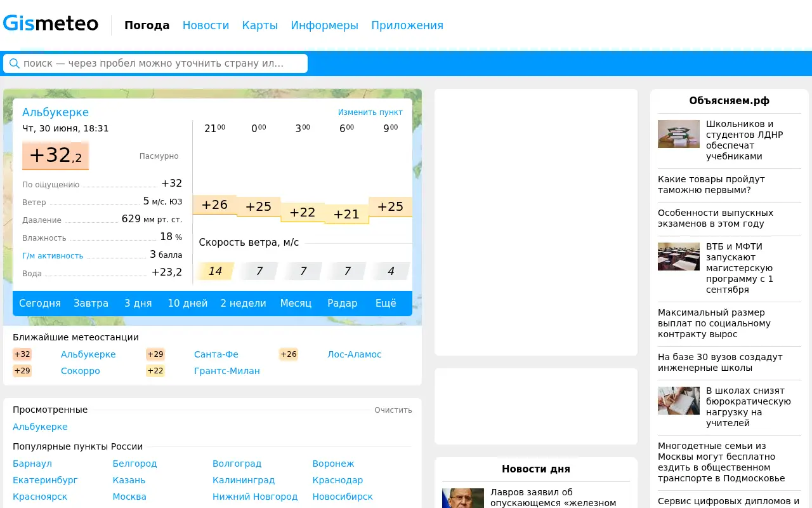Click the Альбукерке city title
The height and width of the screenshot is (508, 812).
click(x=55, y=112)
